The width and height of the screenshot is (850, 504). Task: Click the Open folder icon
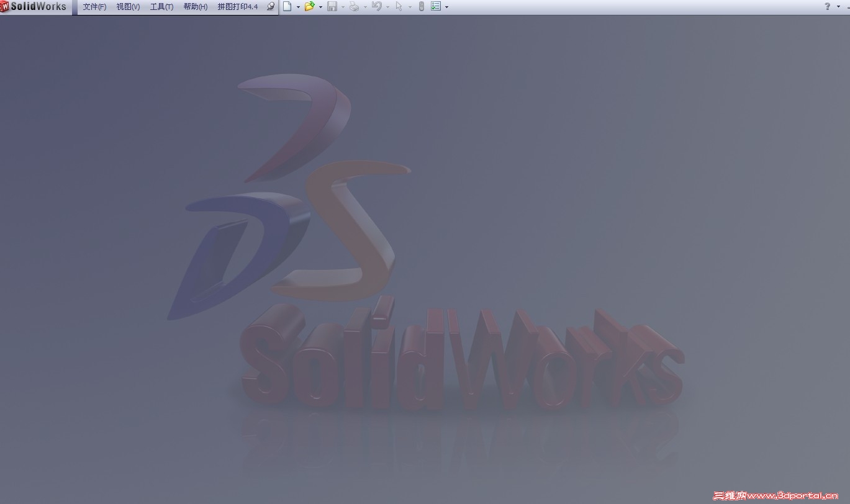click(309, 7)
